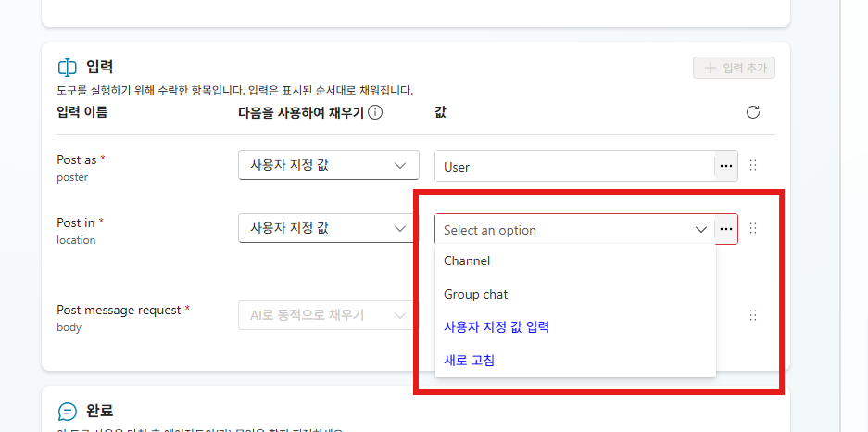Choose Channel from the dropdown list
Image resolution: width=868 pixels, height=432 pixels.
tap(575, 260)
